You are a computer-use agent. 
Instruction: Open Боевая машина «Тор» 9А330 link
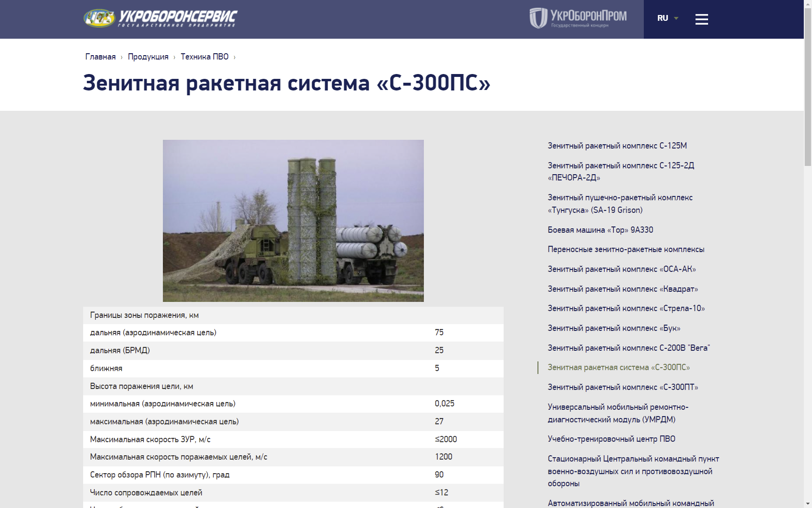coord(600,230)
